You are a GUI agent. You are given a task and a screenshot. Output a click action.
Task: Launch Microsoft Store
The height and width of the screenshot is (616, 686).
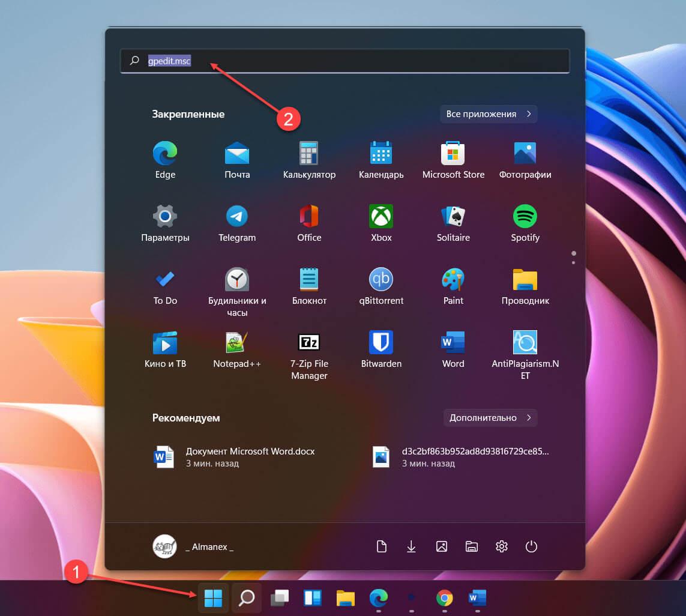tap(453, 160)
